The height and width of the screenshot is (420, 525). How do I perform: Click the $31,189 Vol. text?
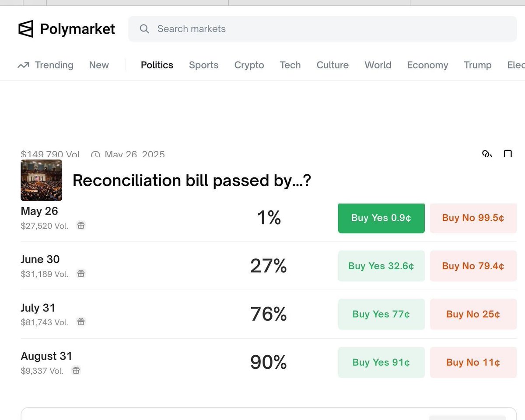(x=45, y=274)
